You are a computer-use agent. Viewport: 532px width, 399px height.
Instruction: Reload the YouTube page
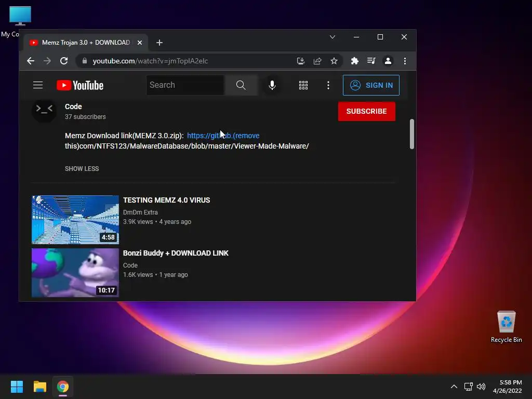[x=64, y=61]
